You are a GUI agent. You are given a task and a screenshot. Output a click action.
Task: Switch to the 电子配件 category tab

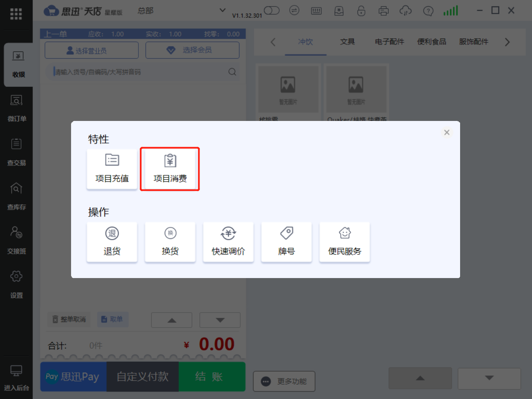click(x=389, y=42)
